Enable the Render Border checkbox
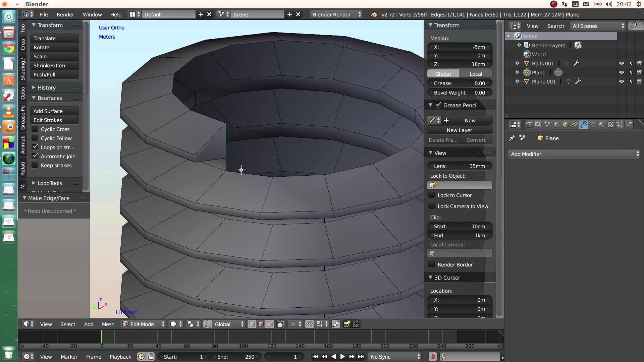644x362 pixels. [432, 264]
